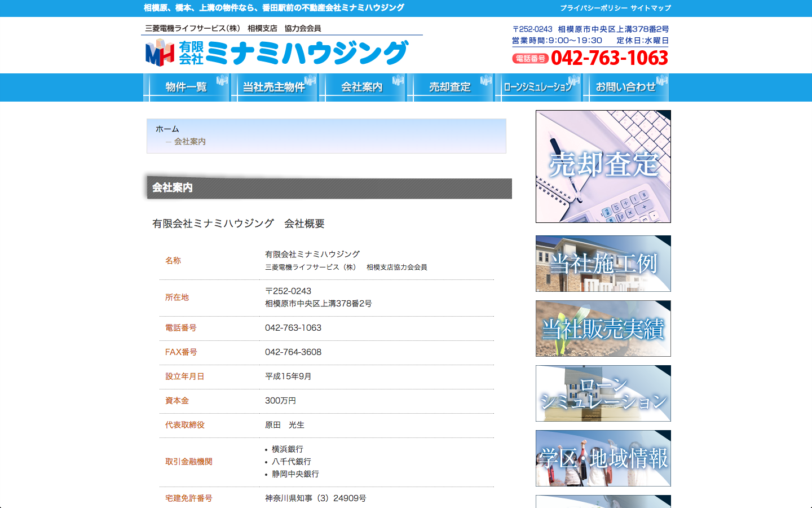Viewport: 812px width, 508px height.
Task: Open the 会社案内 navigation tab
Action: (x=363, y=87)
